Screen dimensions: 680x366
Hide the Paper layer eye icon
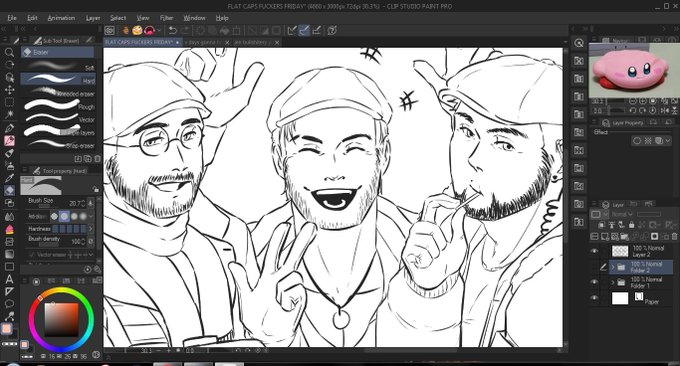[x=594, y=298]
